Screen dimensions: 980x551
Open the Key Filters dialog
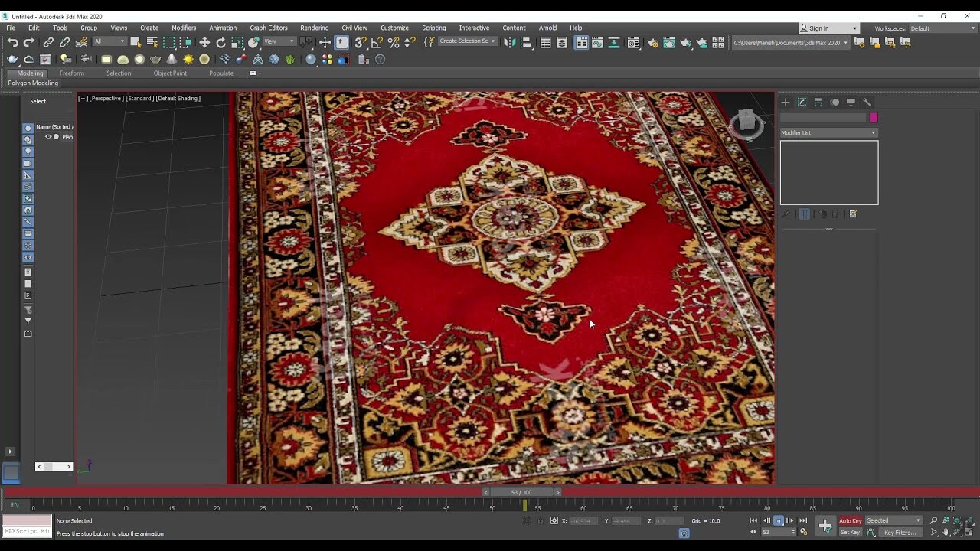pos(902,532)
